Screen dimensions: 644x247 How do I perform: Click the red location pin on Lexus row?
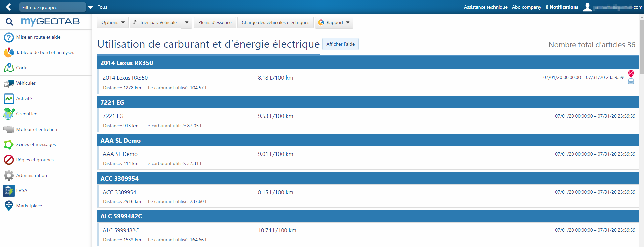(631, 73)
